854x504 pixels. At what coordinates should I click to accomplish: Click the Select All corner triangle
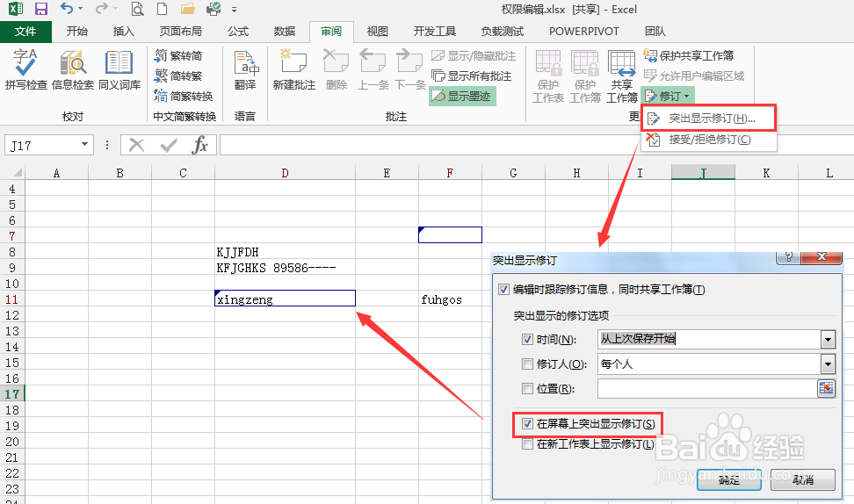(17, 172)
